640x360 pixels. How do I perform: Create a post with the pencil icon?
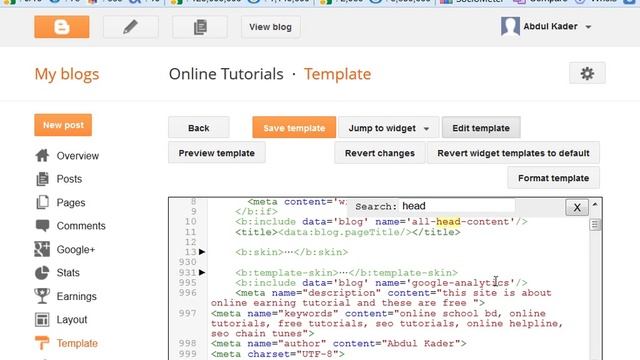[x=131, y=27]
